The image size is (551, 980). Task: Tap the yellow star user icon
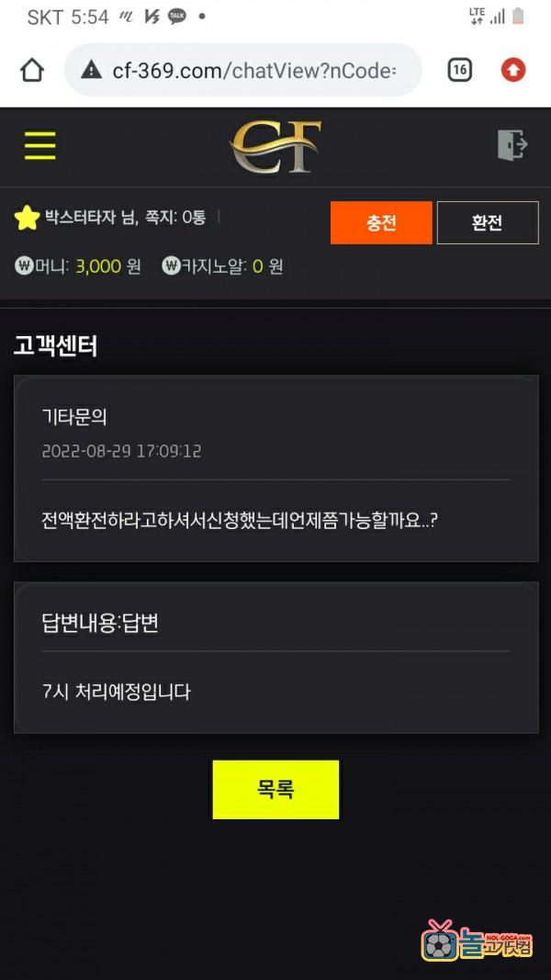coord(27,218)
